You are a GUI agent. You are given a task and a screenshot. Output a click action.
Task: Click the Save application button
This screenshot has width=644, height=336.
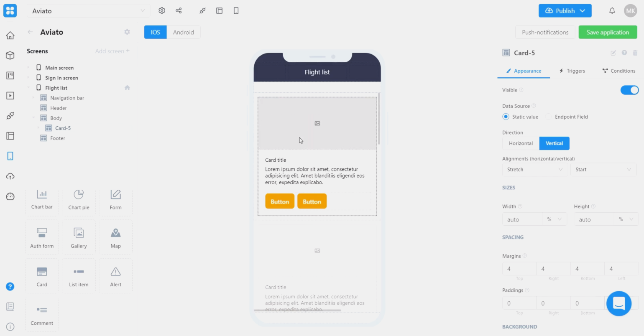(x=607, y=32)
